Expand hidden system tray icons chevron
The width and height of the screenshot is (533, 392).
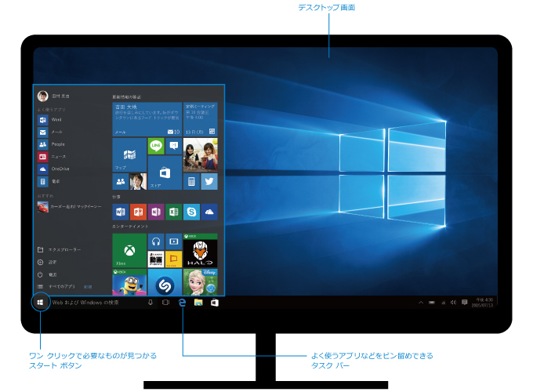[421, 303]
